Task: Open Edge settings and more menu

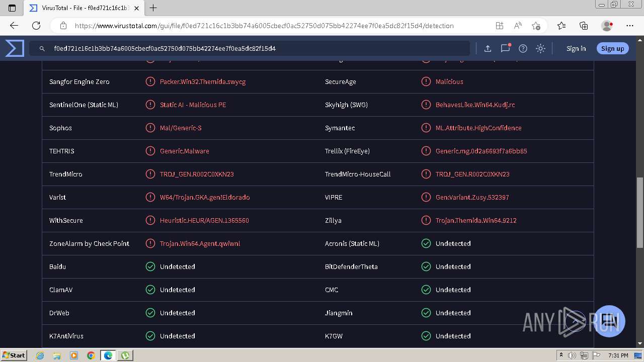Action: (x=630, y=26)
